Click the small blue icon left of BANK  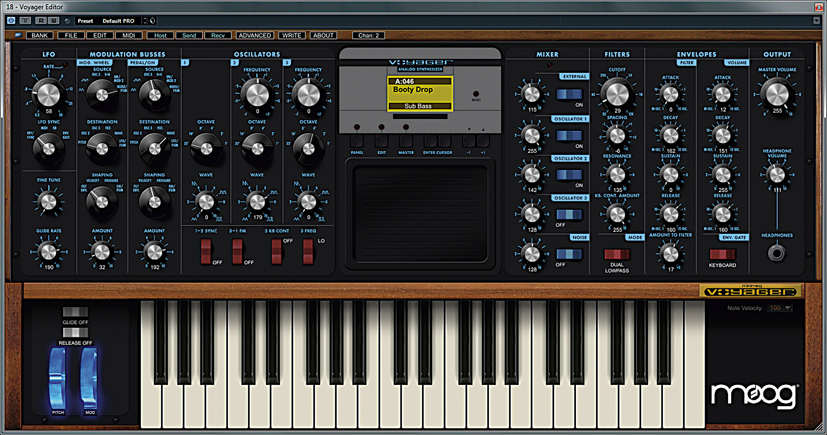tap(18, 35)
